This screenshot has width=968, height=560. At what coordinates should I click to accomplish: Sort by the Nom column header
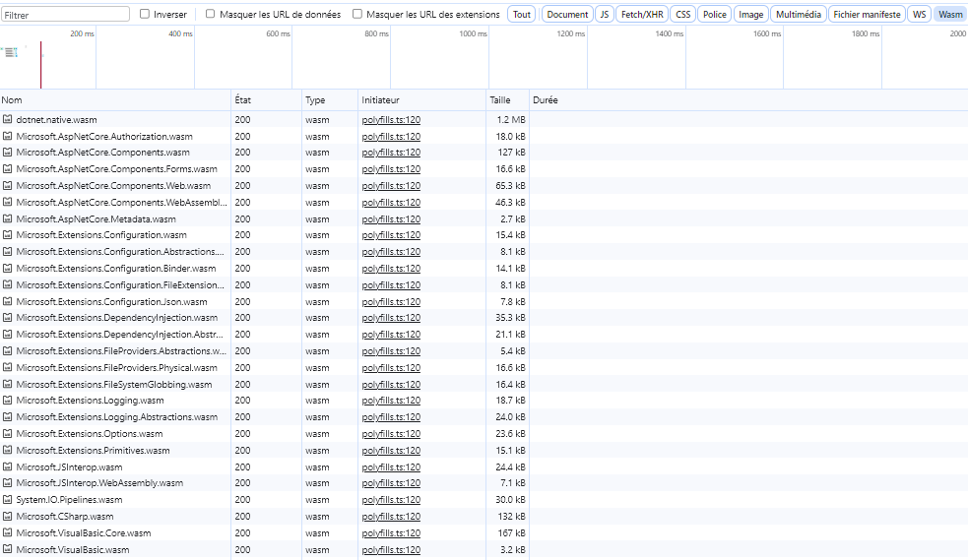click(x=115, y=100)
